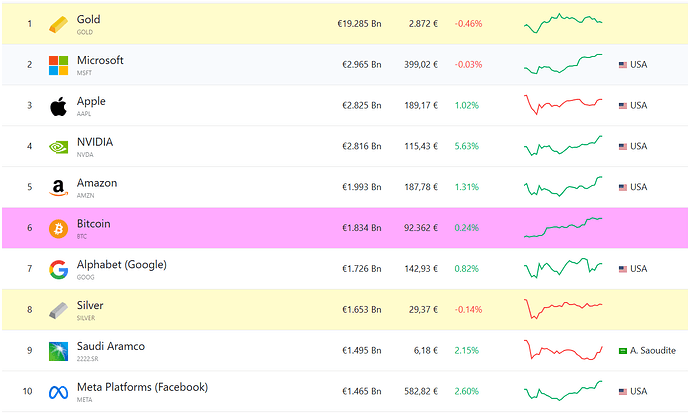Click the Apple logo icon
The image size is (690, 414).
point(58,106)
